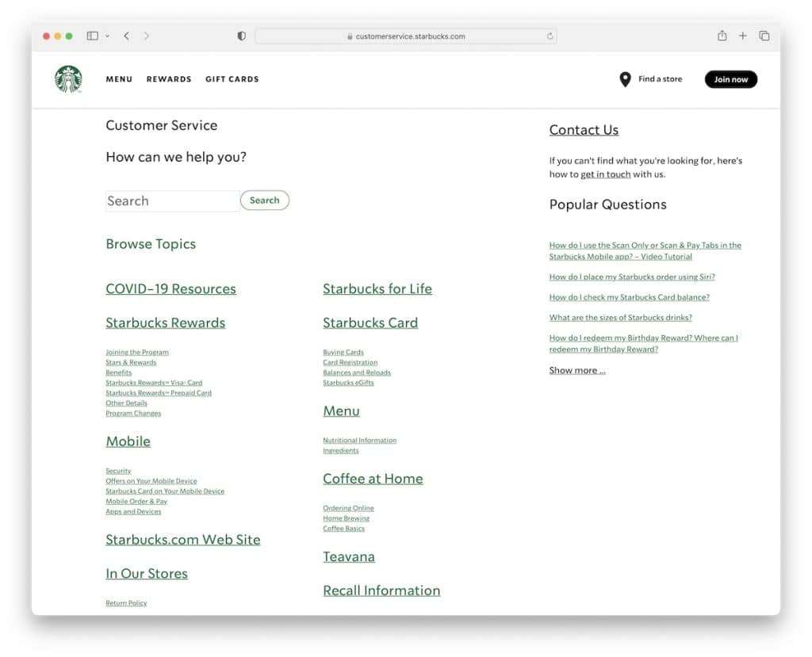Open the Contact Us heading link
812x657 pixels.
pyautogui.click(x=584, y=130)
